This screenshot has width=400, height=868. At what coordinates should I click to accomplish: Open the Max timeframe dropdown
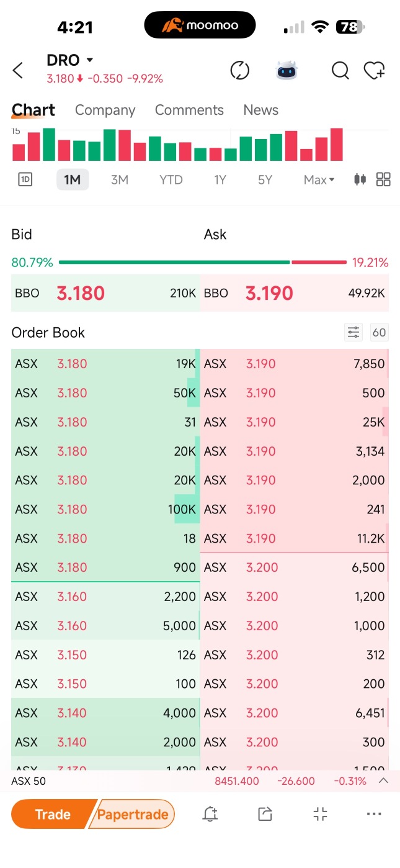319,179
